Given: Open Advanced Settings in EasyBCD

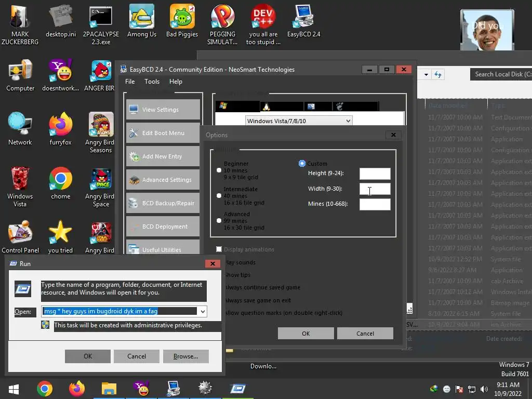Looking at the screenshot, I should (163, 180).
